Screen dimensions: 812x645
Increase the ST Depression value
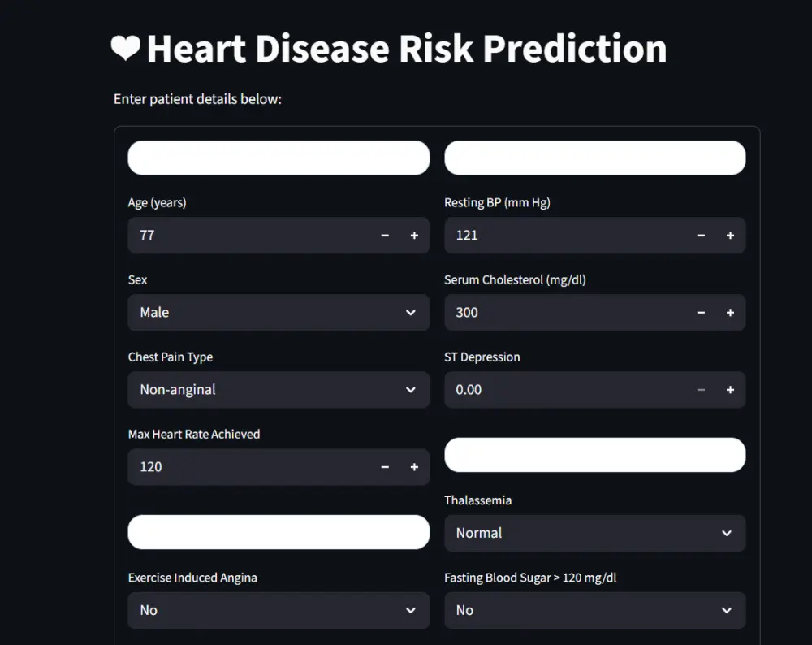click(x=730, y=390)
